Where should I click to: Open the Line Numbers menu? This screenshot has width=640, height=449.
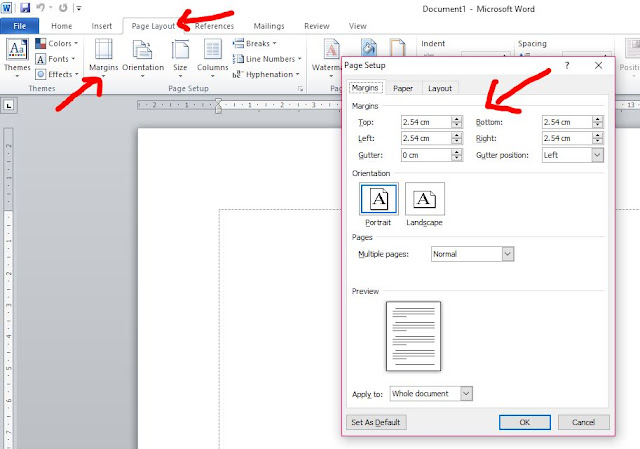click(x=267, y=59)
